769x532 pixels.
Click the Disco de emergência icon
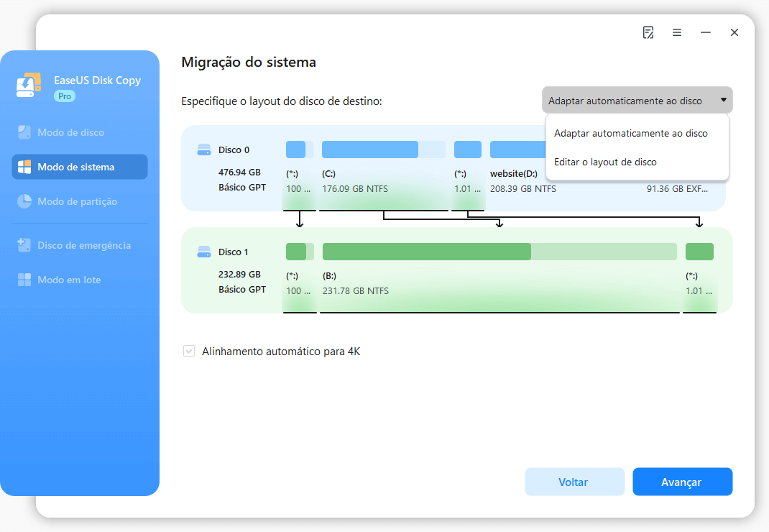(24, 245)
